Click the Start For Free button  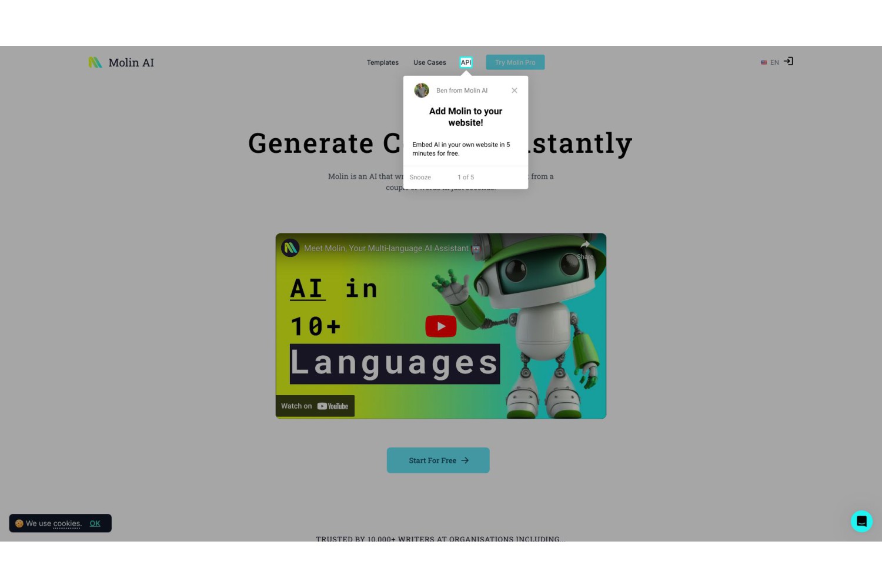(x=438, y=460)
